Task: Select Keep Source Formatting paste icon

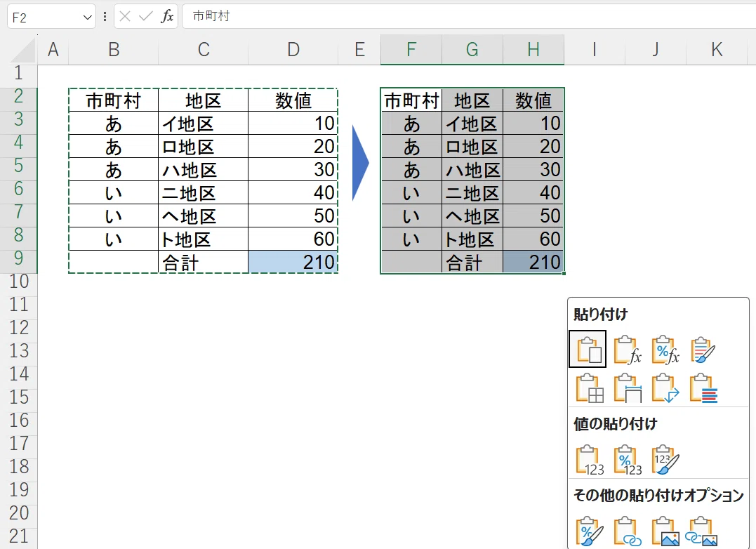Action: [703, 350]
